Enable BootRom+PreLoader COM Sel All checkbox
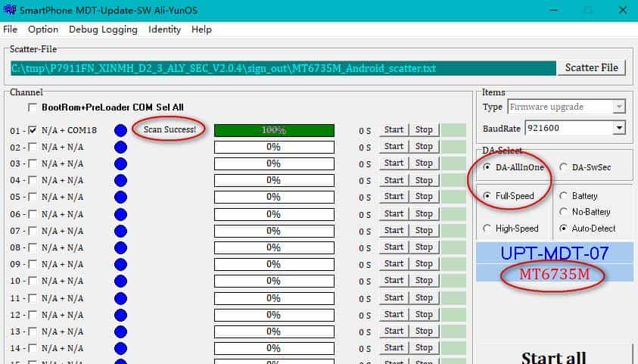638x364 pixels. pos(33,107)
